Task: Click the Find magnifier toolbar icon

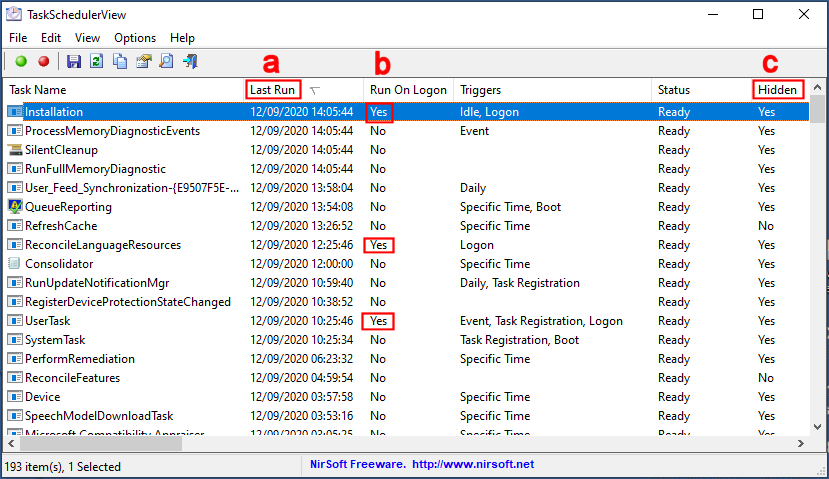Action: (166, 62)
